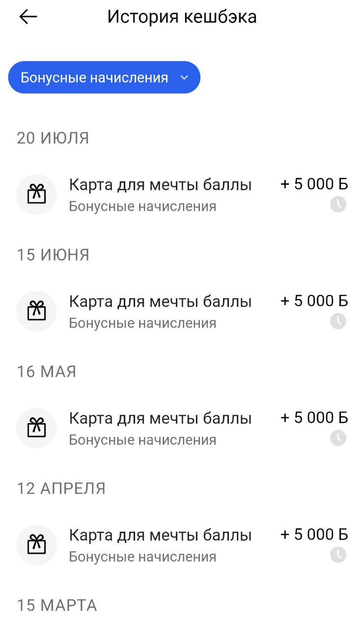Image resolution: width=364 pixels, height=629 pixels.
Task: Click the +5 000 Б amount for 20 июля
Action: coord(314,184)
